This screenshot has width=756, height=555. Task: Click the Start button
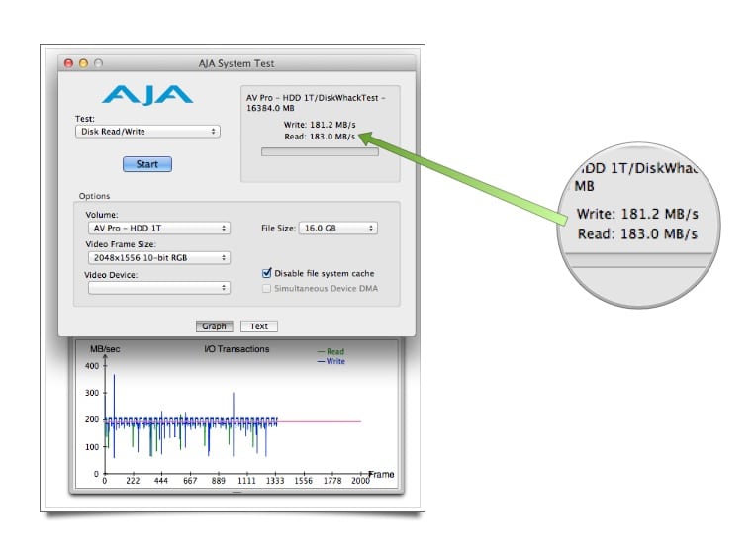[x=147, y=164]
